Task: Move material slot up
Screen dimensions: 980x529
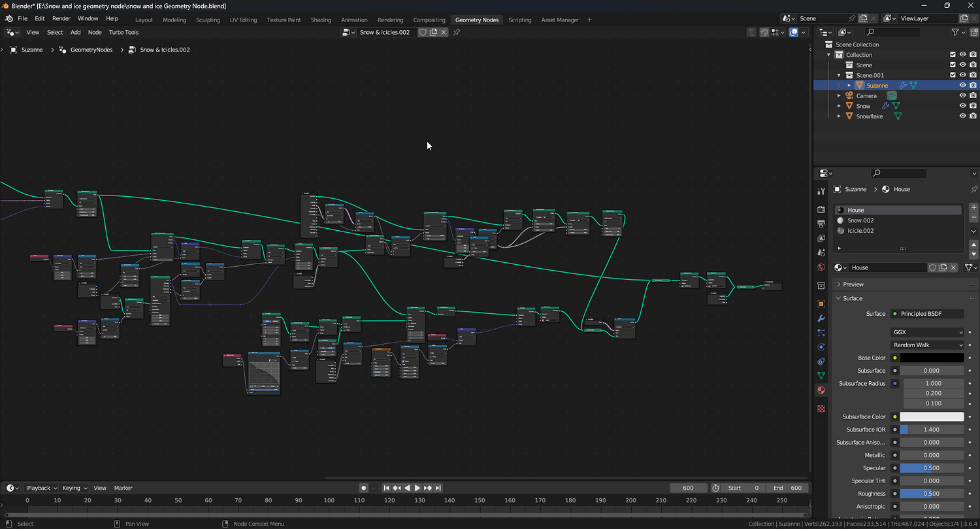Action: point(974,245)
